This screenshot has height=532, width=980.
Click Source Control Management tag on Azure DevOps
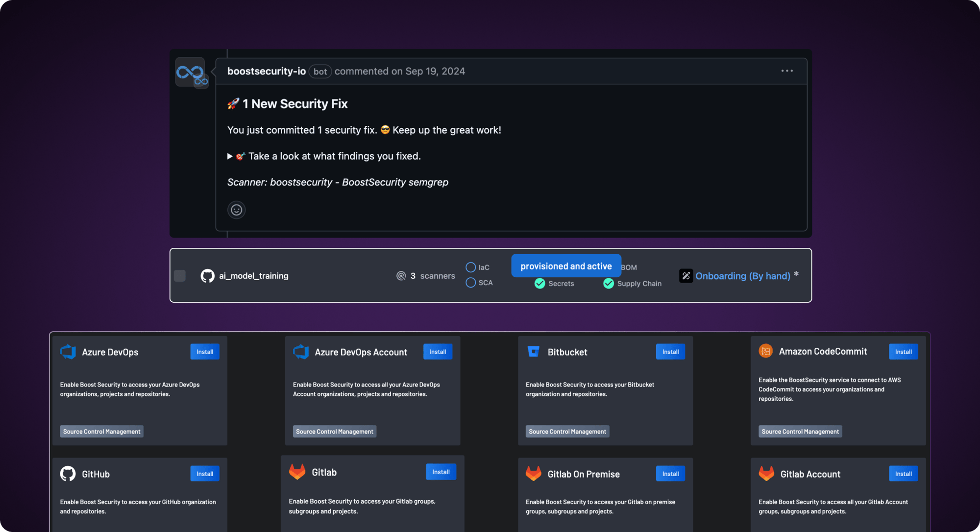point(102,432)
